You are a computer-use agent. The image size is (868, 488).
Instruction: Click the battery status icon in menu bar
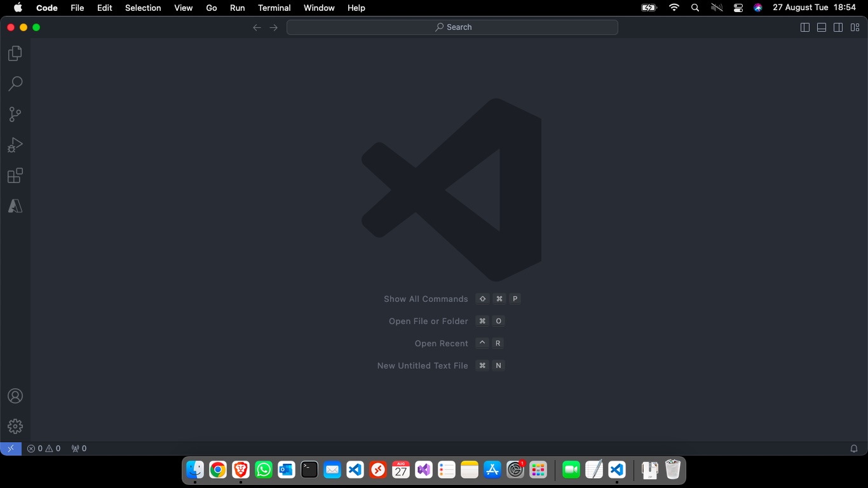[x=649, y=8]
